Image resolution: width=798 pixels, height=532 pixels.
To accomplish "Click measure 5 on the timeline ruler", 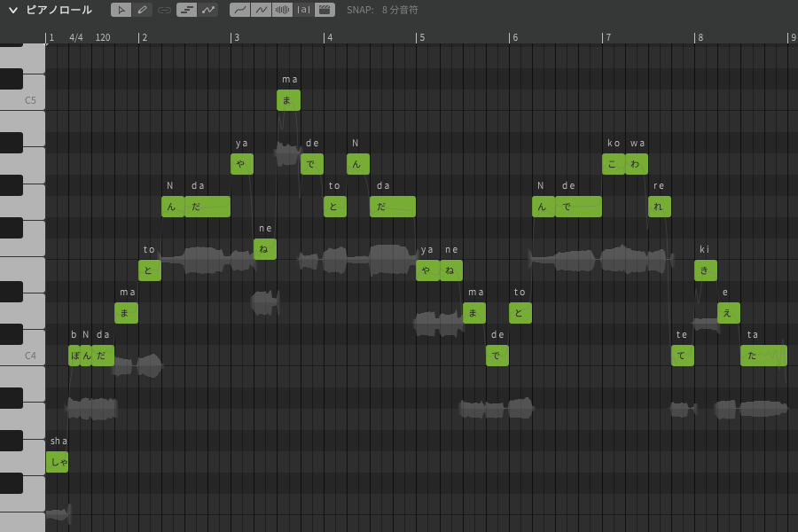I will (421, 37).
